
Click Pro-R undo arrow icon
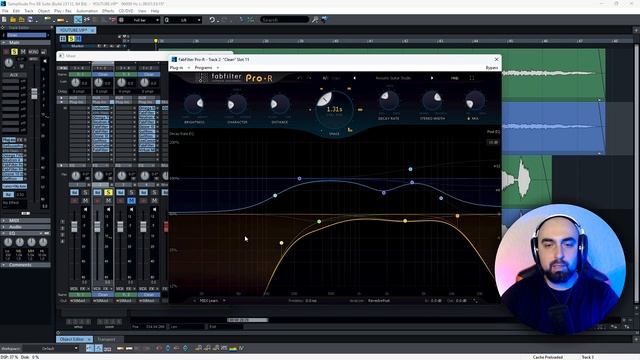click(300, 78)
